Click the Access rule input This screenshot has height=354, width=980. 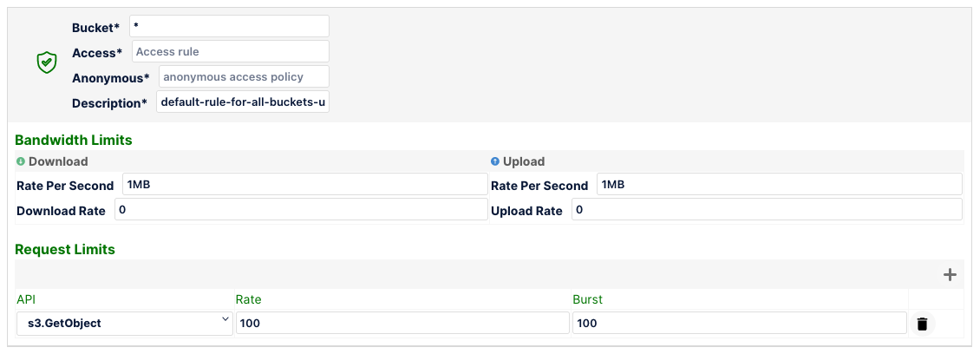tap(230, 52)
